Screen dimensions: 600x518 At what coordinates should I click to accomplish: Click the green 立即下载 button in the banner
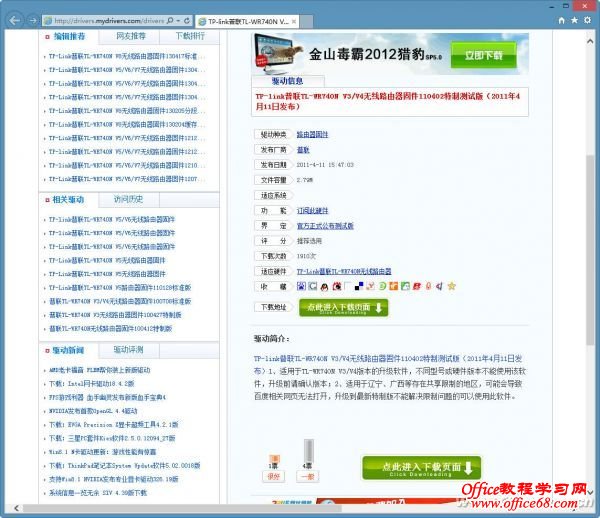point(483,55)
